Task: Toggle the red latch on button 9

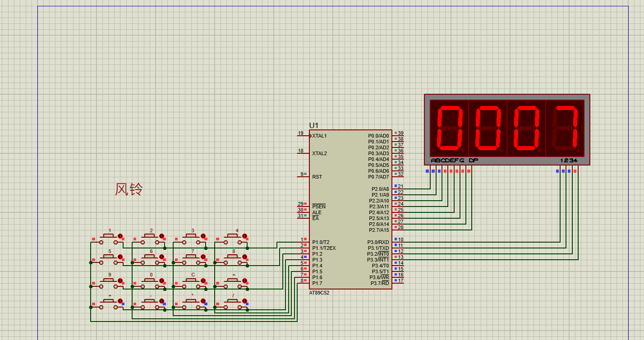Action: [120, 280]
